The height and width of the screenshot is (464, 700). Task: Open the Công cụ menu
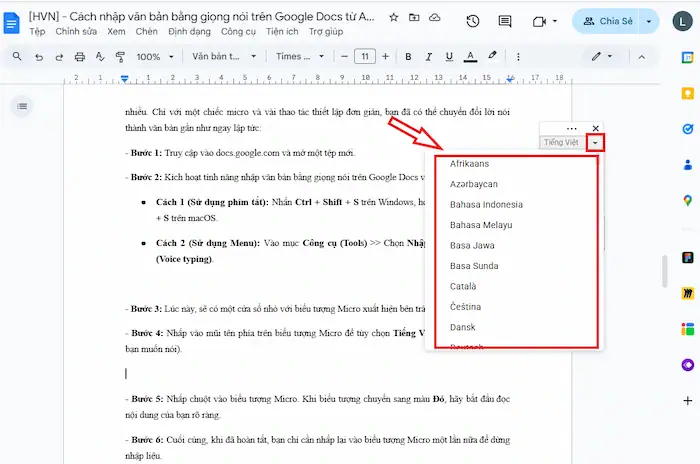[x=237, y=32]
